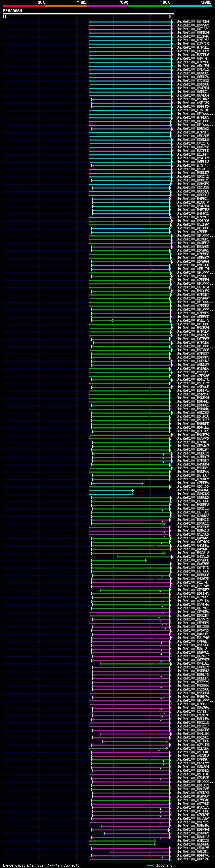Select hit label UniRef100_C3VIX9
This screenshot has height=868, width=215.
point(193,44)
